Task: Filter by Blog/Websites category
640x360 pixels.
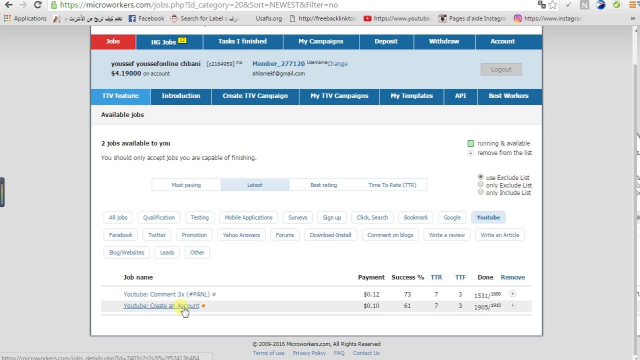Action: click(127, 253)
